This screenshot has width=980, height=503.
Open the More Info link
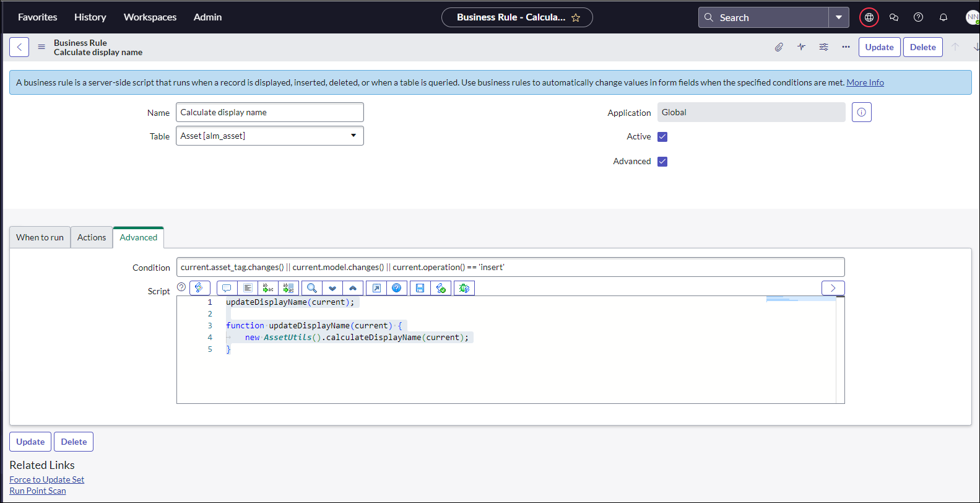(x=865, y=82)
